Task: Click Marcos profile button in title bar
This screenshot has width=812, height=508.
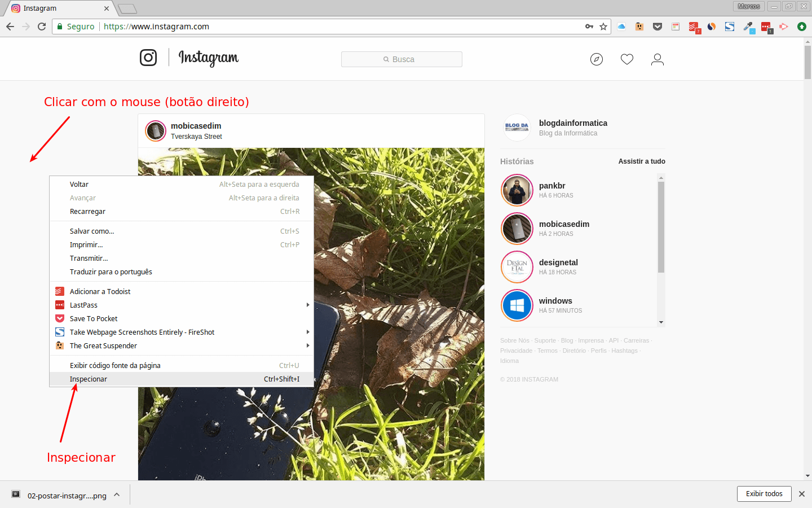Action: tap(749, 6)
